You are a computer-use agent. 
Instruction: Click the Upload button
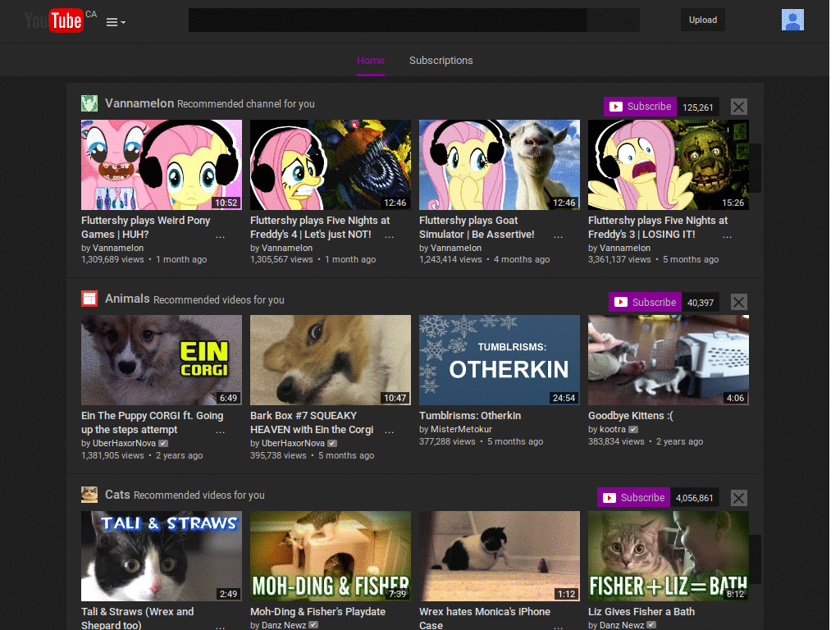tap(703, 21)
